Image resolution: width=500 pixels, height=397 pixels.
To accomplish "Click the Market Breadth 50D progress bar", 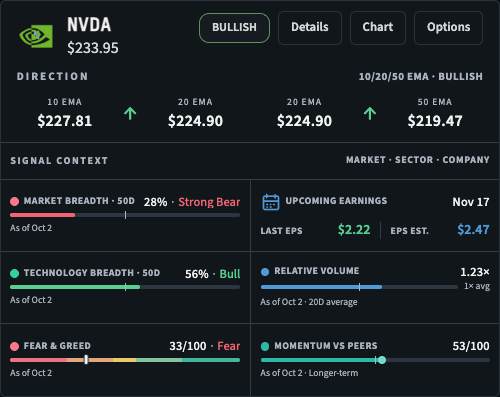I will point(125,215).
